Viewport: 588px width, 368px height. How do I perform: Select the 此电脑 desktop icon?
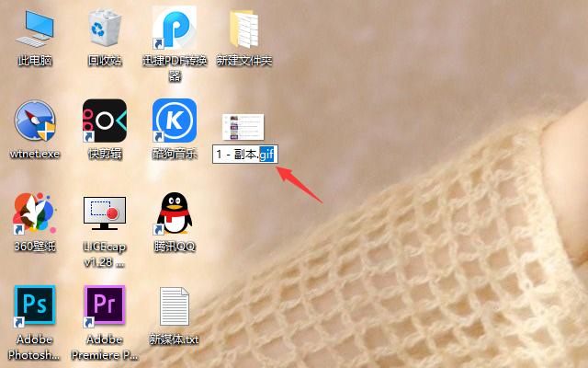coord(35,29)
